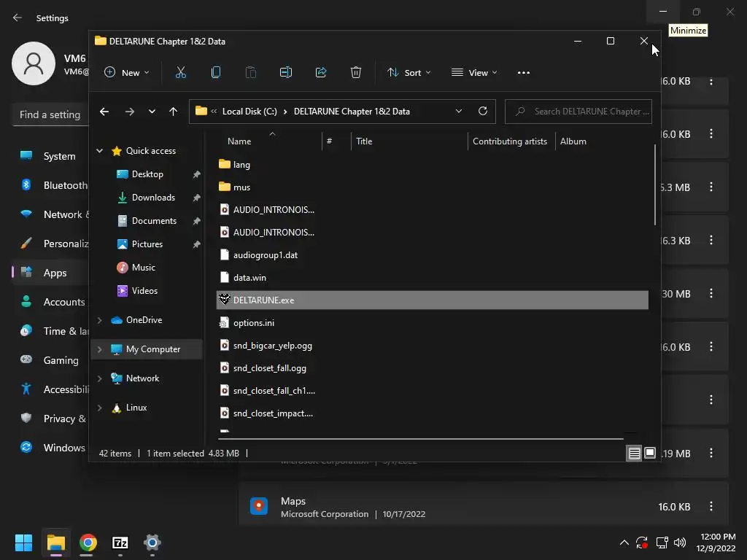
Task: Expand OneDrive tree node
Action: point(99,320)
